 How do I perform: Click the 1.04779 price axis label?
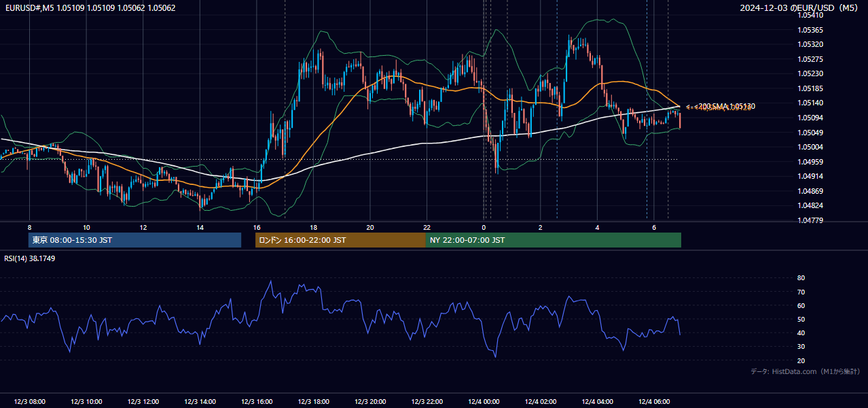[810, 220]
